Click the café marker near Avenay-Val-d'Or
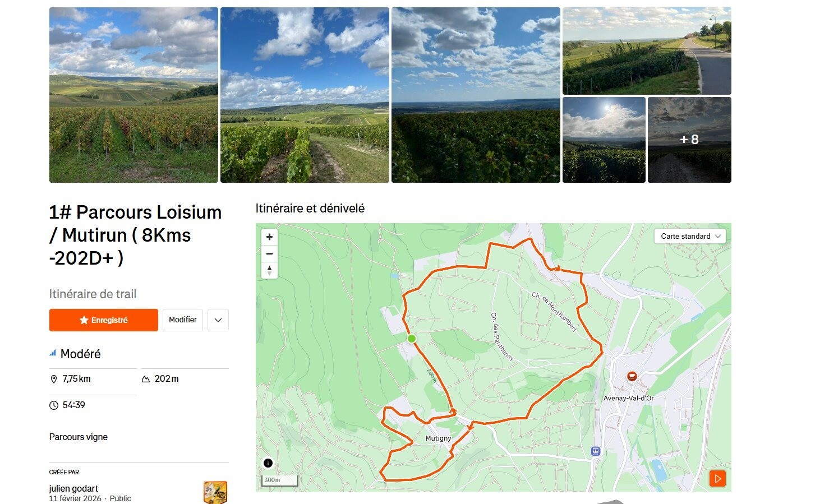Viewport: 829px width, 504px height. (x=632, y=376)
